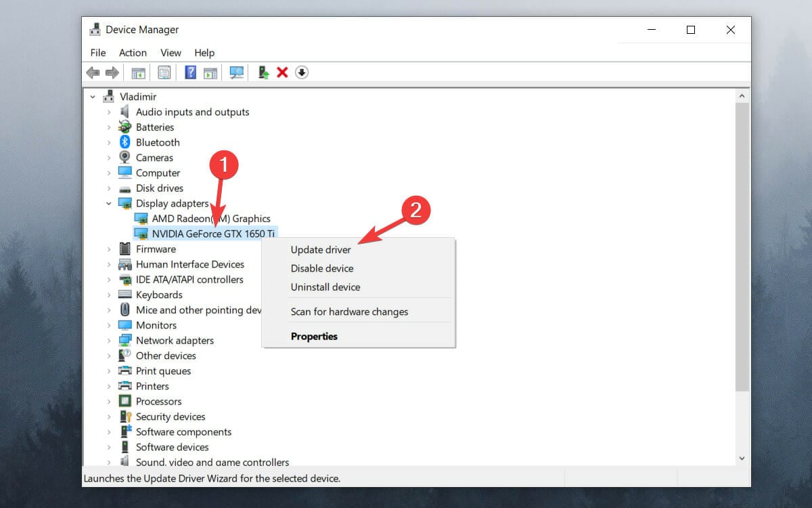The height and width of the screenshot is (508, 812).
Task: Expand the Print queues category
Action: click(x=108, y=371)
